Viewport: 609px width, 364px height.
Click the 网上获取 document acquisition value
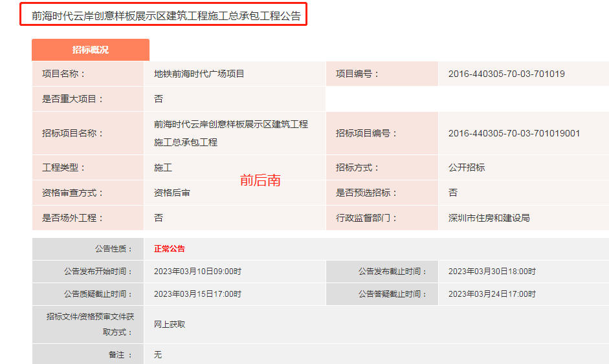[x=169, y=324]
